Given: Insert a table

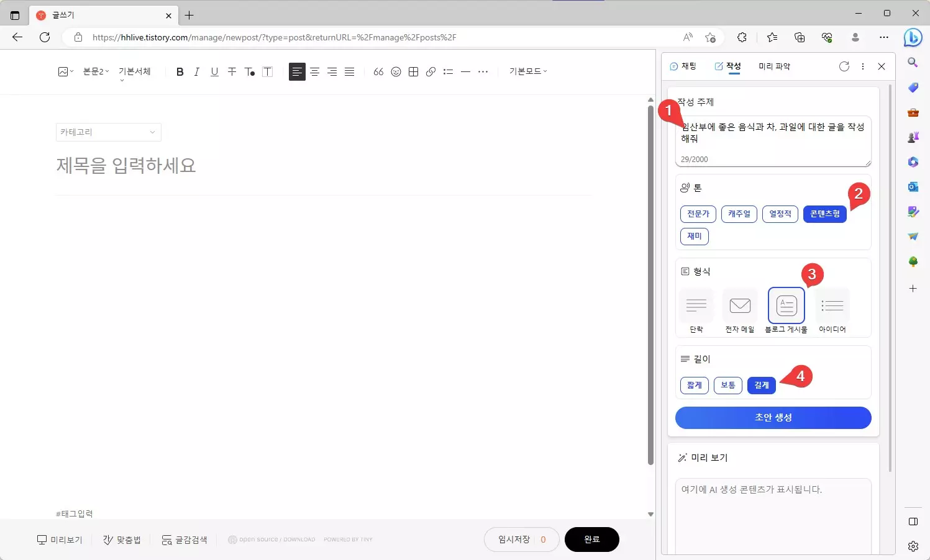Looking at the screenshot, I should 414,72.
